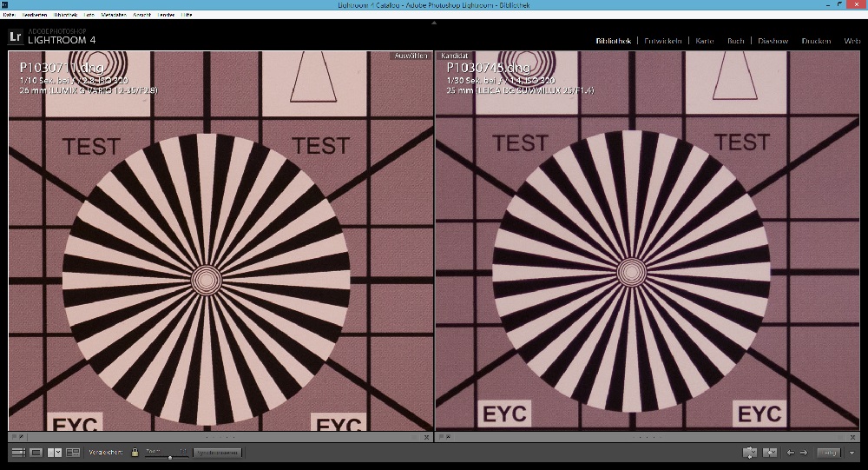Screen dimensions: 868x470
Task: Click the Lightroom window system icon
Action: pos(4,4)
